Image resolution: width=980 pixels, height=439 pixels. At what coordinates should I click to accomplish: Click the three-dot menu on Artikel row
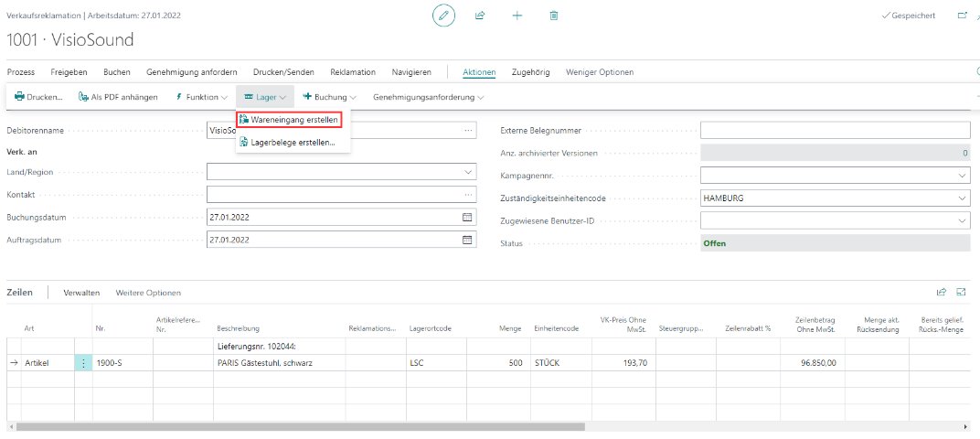[84, 363]
